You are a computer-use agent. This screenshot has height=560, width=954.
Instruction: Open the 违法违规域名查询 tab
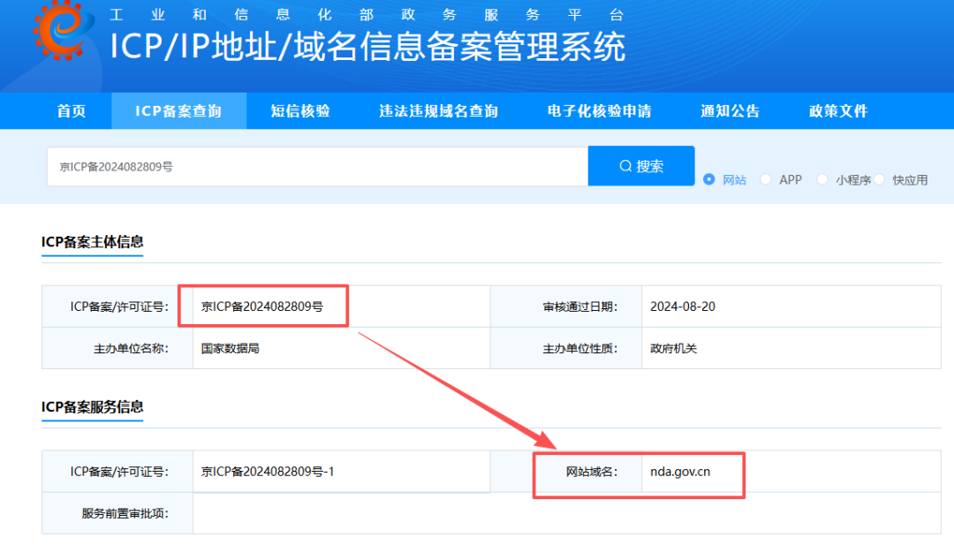coord(438,110)
